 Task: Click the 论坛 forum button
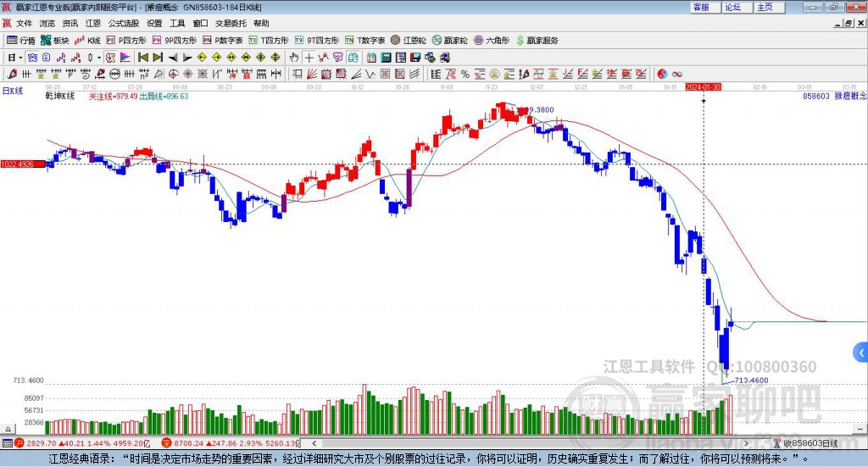pyautogui.click(x=737, y=7)
